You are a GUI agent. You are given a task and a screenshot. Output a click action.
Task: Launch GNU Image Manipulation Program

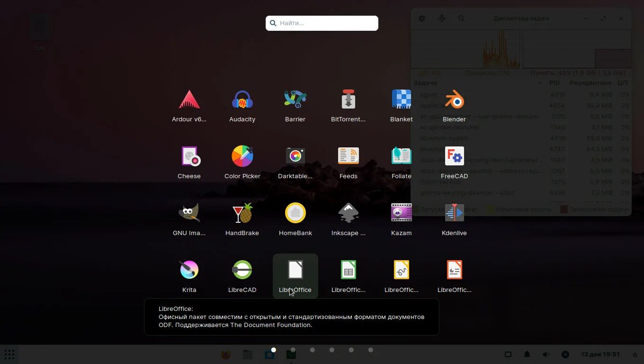click(189, 219)
